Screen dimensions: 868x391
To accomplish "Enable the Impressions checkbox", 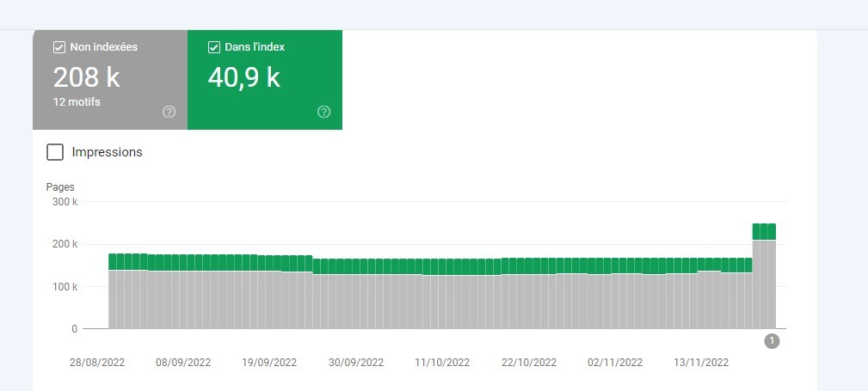I will [x=55, y=152].
